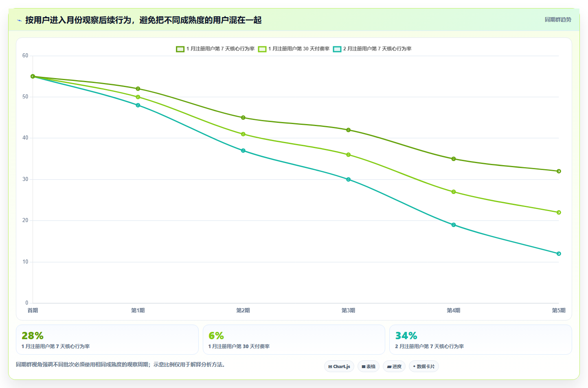Open the Chart.js chip
588x388 pixels.
(x=339, y=366)
